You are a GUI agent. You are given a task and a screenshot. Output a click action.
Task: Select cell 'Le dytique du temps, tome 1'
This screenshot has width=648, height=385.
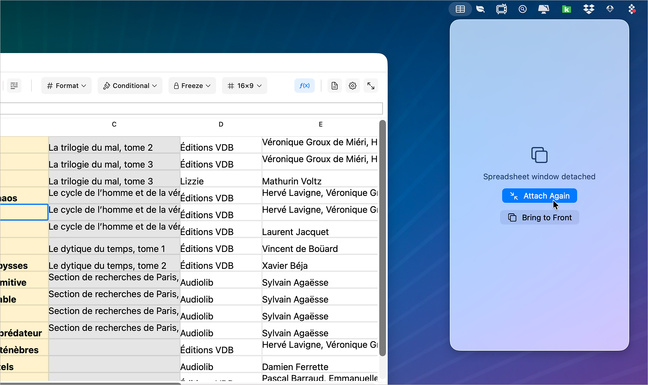pyautogui.click(x=114, y=246)
